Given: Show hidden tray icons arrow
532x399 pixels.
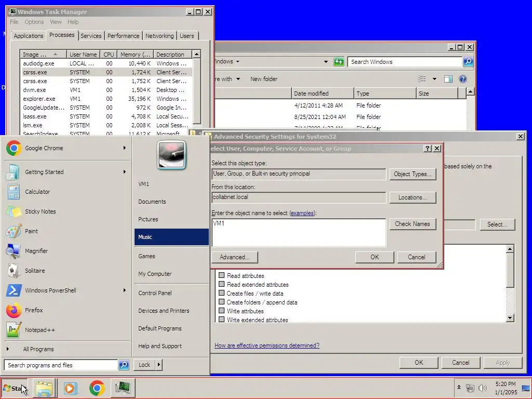Looking at the screenshot, I should tap(459, 388).
